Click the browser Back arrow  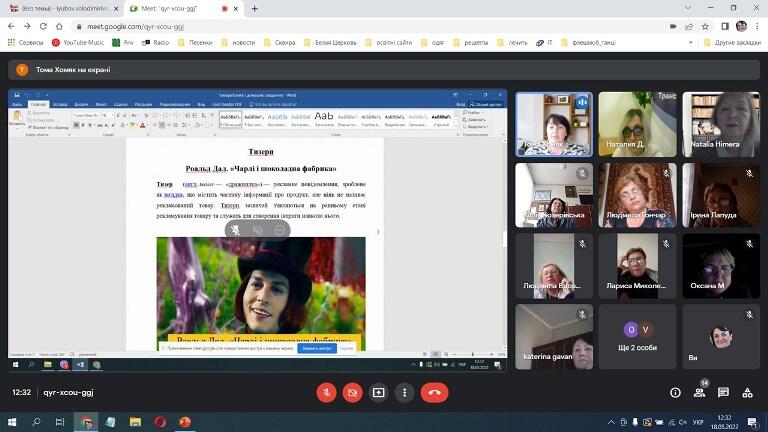[x=11, y=26]
